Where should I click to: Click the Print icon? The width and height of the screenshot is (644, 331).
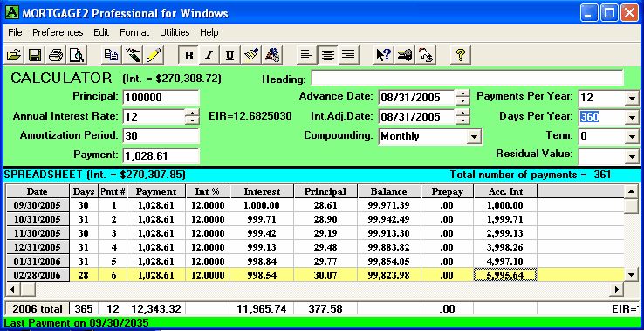click(x=56, y=55)
